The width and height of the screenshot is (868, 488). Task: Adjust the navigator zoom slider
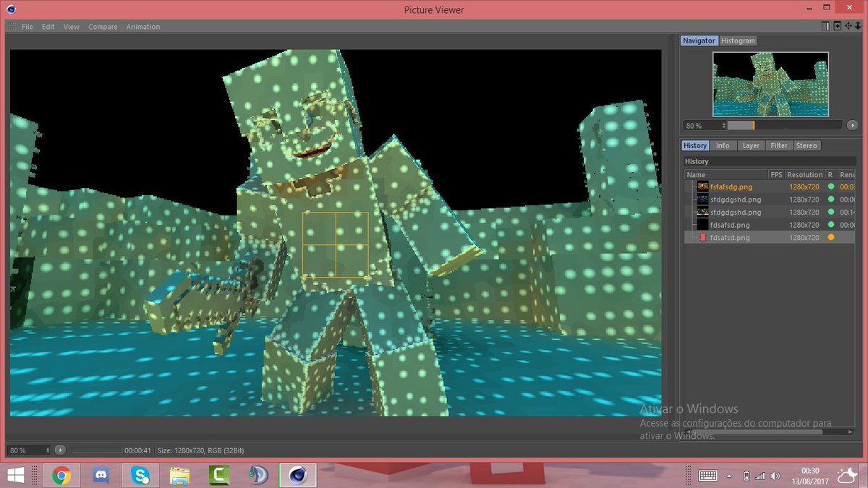784,125
